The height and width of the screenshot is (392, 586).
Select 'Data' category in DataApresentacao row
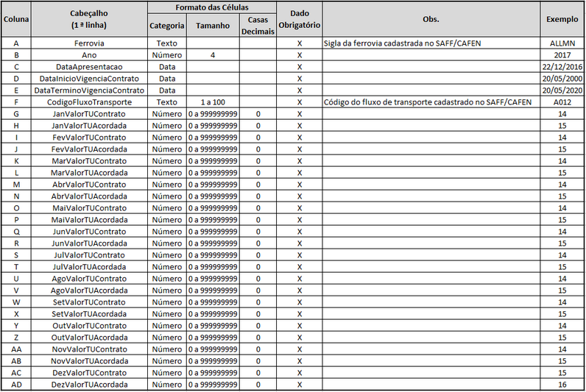tap(166, 67)
